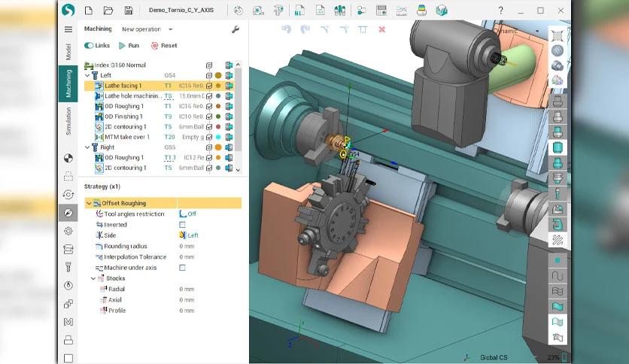Open the hamburger menu icon
Screen dimensions: 629x364
pos(68,29)
